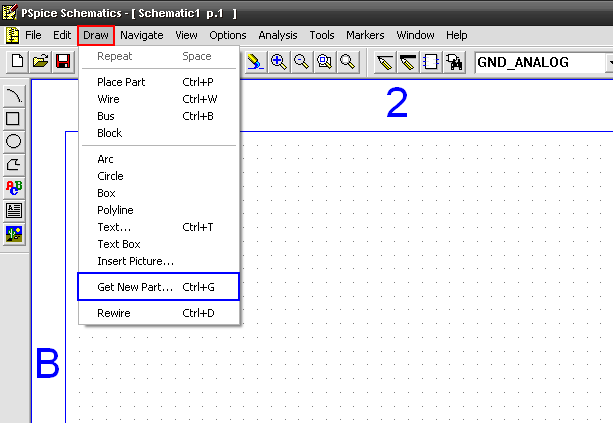
Task: Choose Arc from the Draw menu
Action: 159,159
